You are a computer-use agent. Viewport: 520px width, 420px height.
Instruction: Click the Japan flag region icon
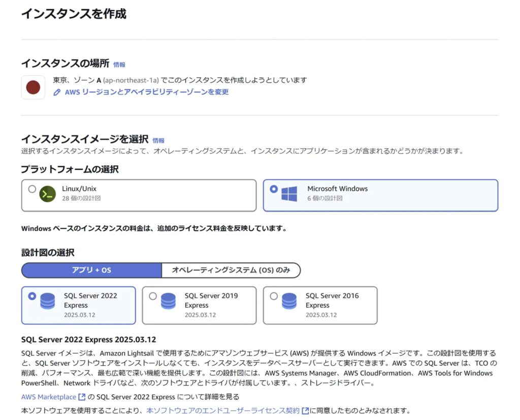pos(34,87)
